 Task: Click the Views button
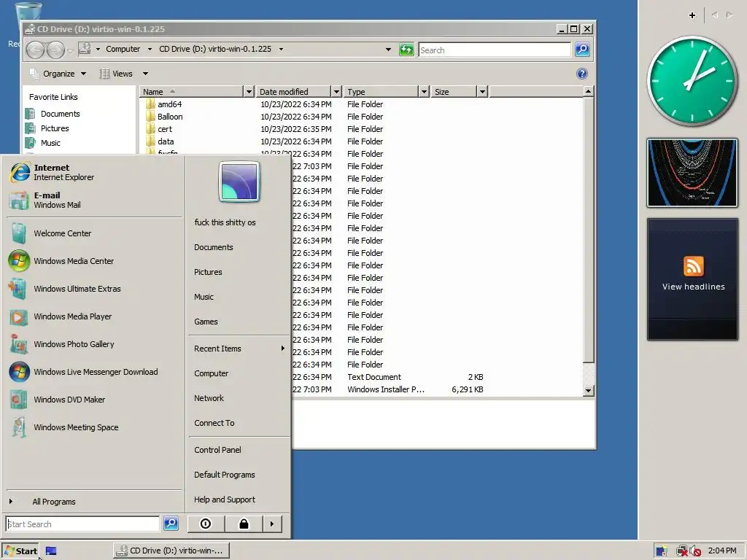117,74
